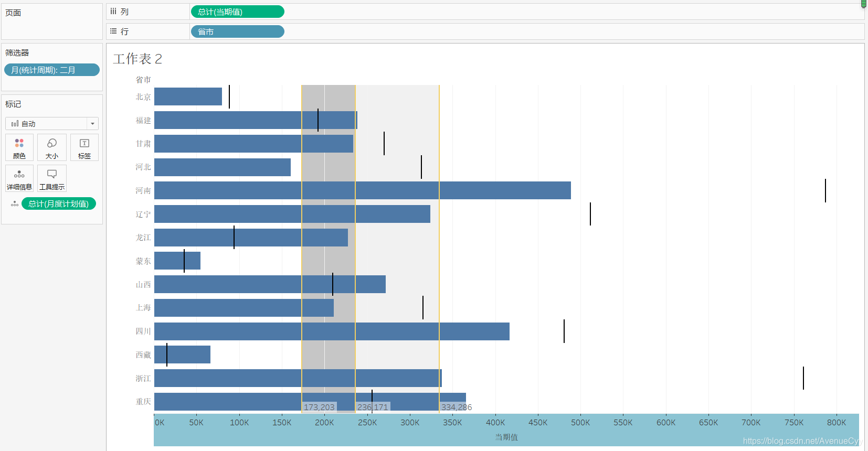
Task: Click the 省市 field header
Action: coord(143,80)
